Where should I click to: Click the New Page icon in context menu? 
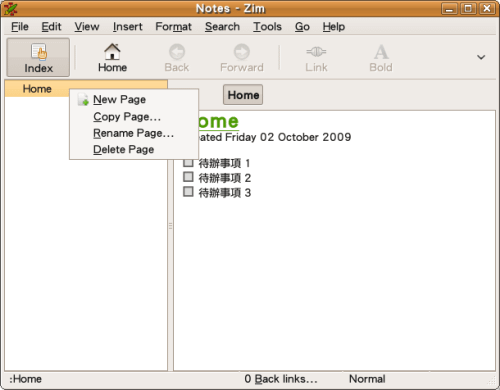(83, 99)
